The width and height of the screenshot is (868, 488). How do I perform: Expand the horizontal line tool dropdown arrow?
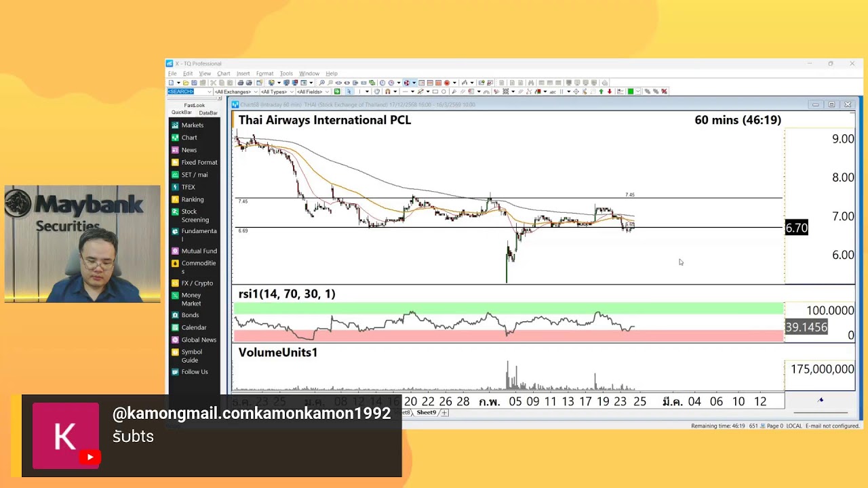[x=413, y=91]
